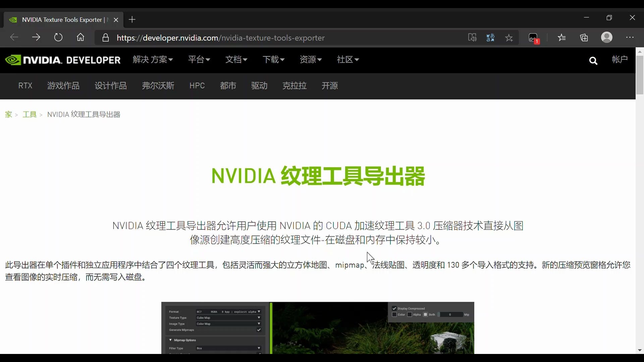644x362 pixels.
Task: Close the NVIDIA Texture Tools Exporter tab
Action: tap(116, 20)
